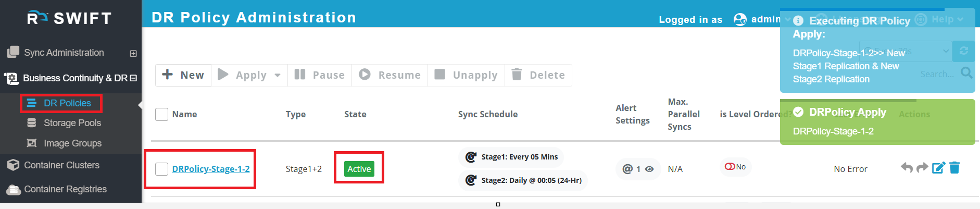
Task: Open the DRPolicy-Stage-1-2 link
Action: pyautogui.click(x=211, y=169)
